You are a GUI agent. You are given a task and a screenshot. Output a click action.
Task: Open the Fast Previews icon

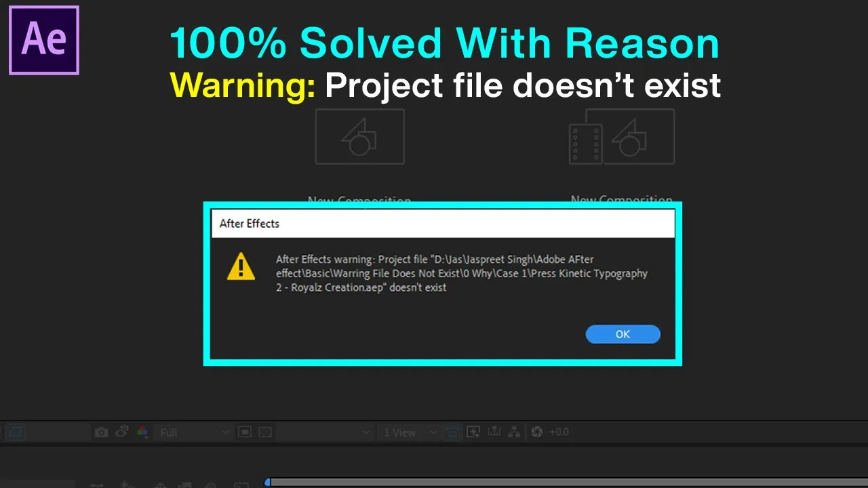pos(473,432)
